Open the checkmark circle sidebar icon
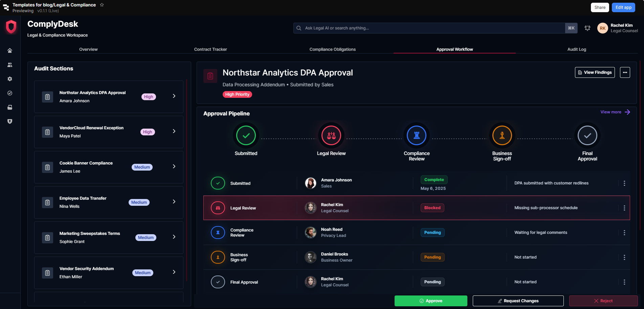This screenshot has width=644, height=309. tap(10, 93)
